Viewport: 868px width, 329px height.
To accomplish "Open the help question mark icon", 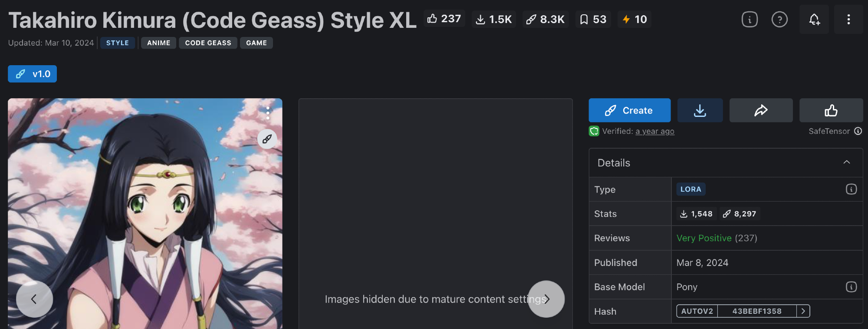I will [x=779, y=20].
